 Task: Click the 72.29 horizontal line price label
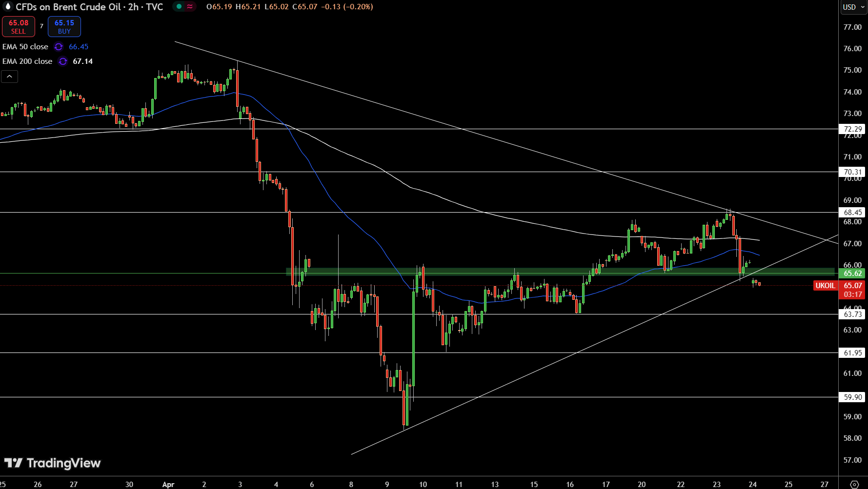point(853,129)
